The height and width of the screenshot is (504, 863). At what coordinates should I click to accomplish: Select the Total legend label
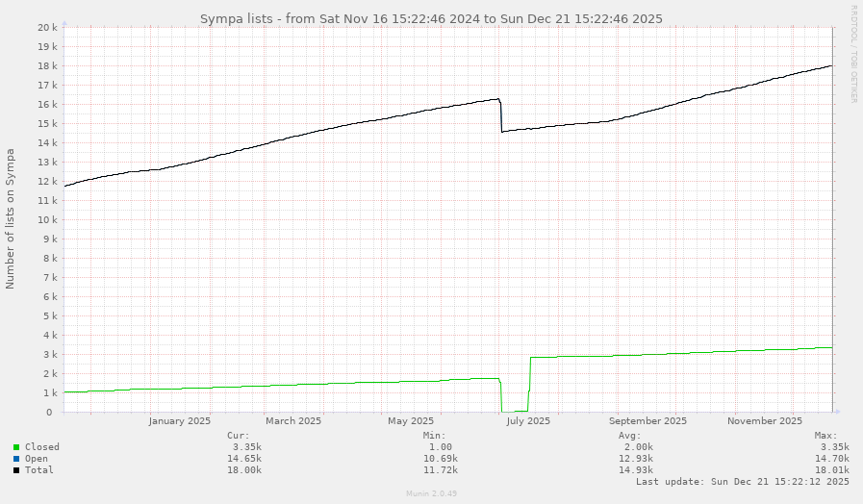(39, 470)
